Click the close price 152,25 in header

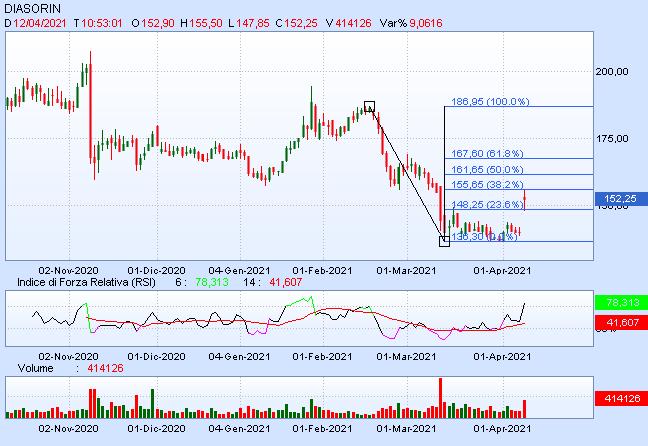(x=301, y=23)
